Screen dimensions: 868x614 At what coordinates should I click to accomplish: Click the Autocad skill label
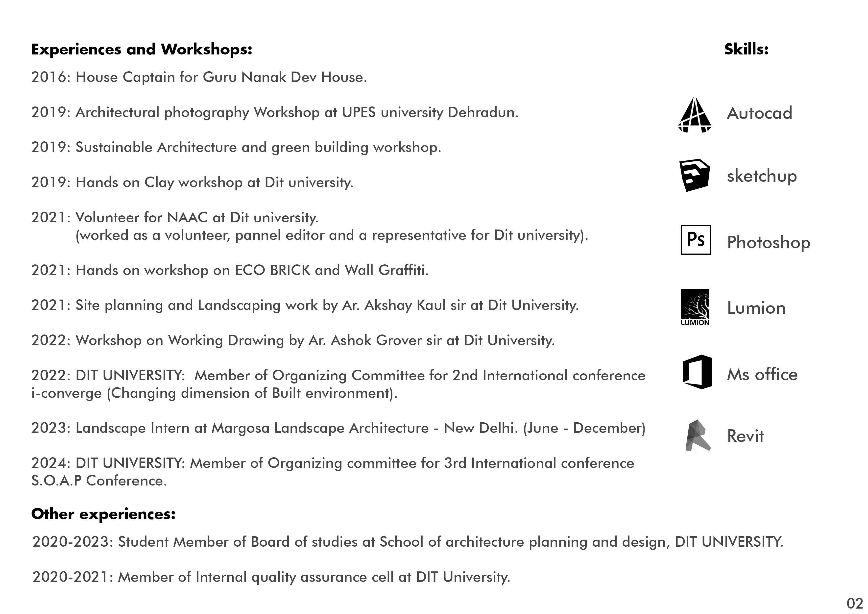pos(759,113)
